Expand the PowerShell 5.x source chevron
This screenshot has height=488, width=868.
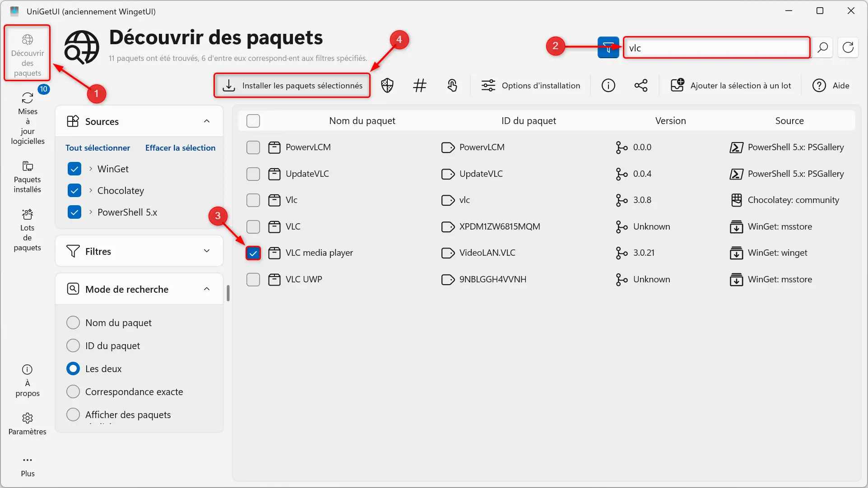pyautogui.click(x=91, y=212)
